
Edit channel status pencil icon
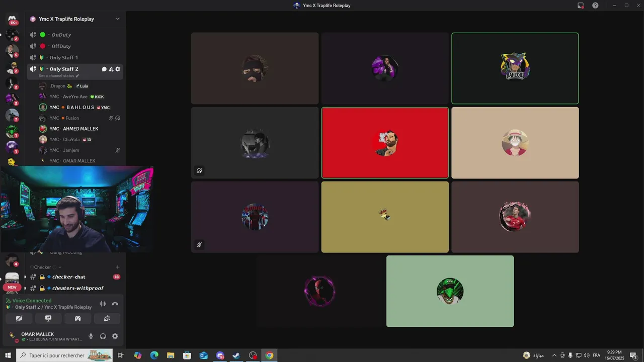[x=77, y=76]
